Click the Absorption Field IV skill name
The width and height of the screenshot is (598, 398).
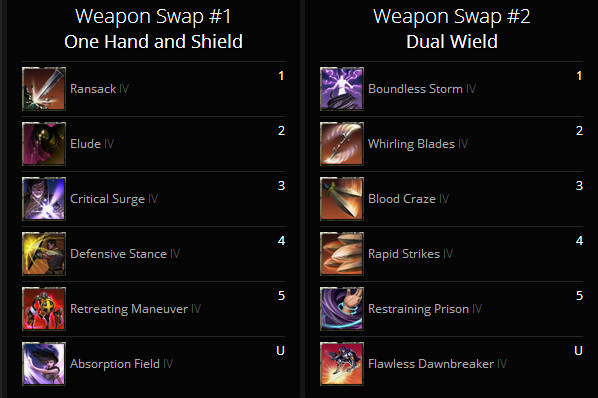(121, 364)
